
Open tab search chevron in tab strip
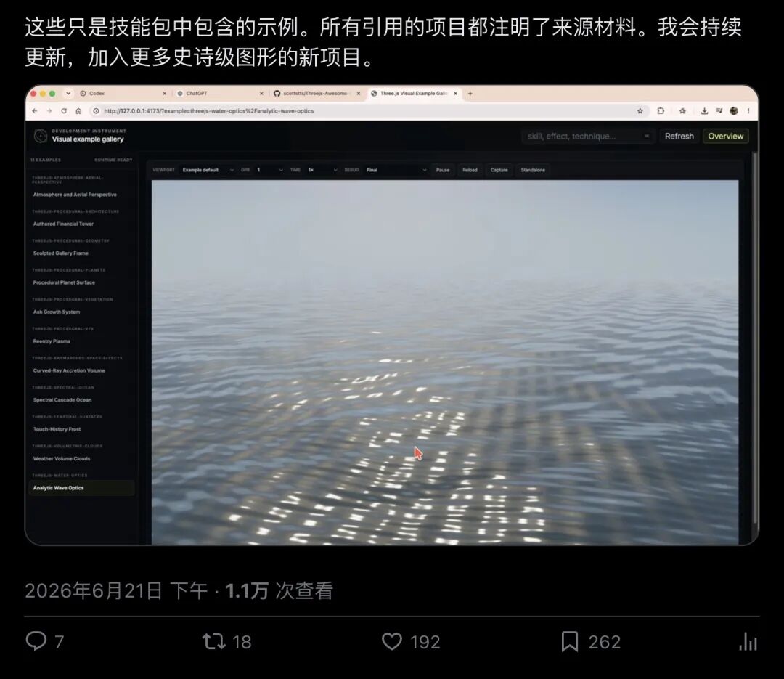[68, 94]
